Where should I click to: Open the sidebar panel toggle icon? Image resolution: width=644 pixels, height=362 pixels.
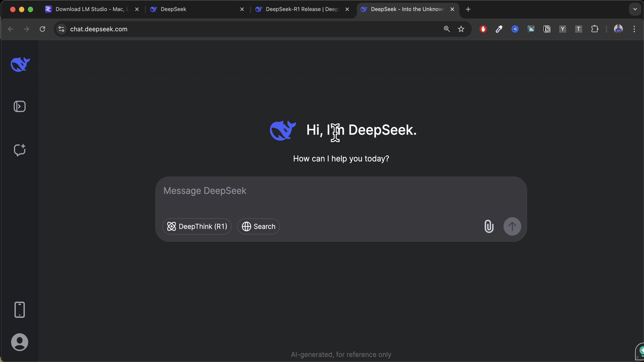19,107
